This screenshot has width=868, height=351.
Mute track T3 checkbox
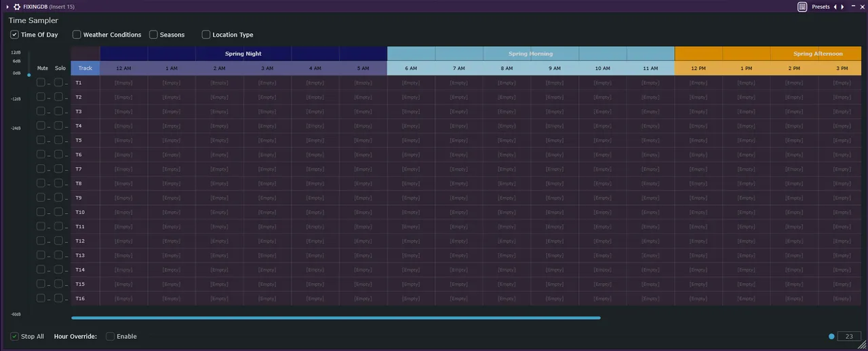(41, 111)
